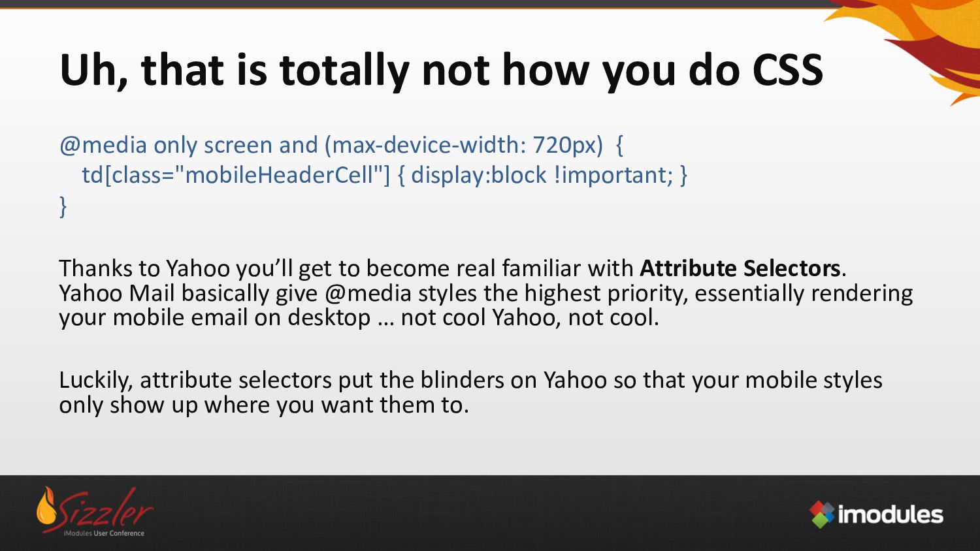The height and width of the screenshot is (551, 980).
Task: Click the slide title heading text
Action: [x=441, y=71]
